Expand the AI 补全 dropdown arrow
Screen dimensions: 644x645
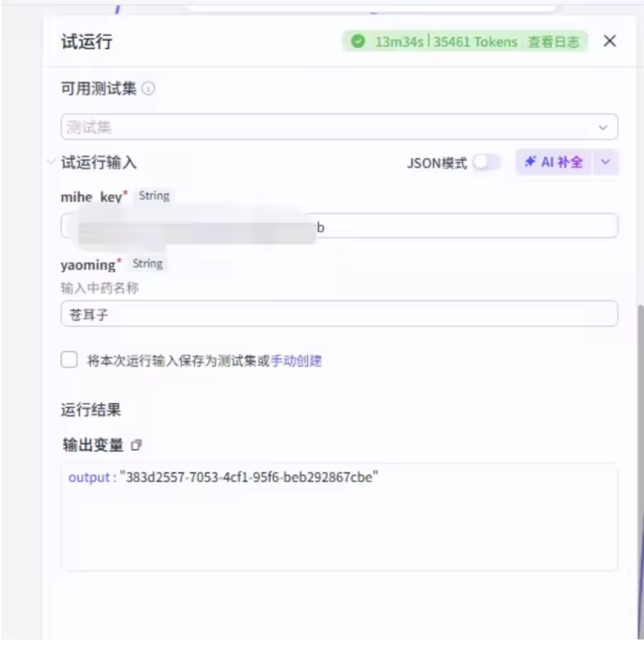coord(605,163)
